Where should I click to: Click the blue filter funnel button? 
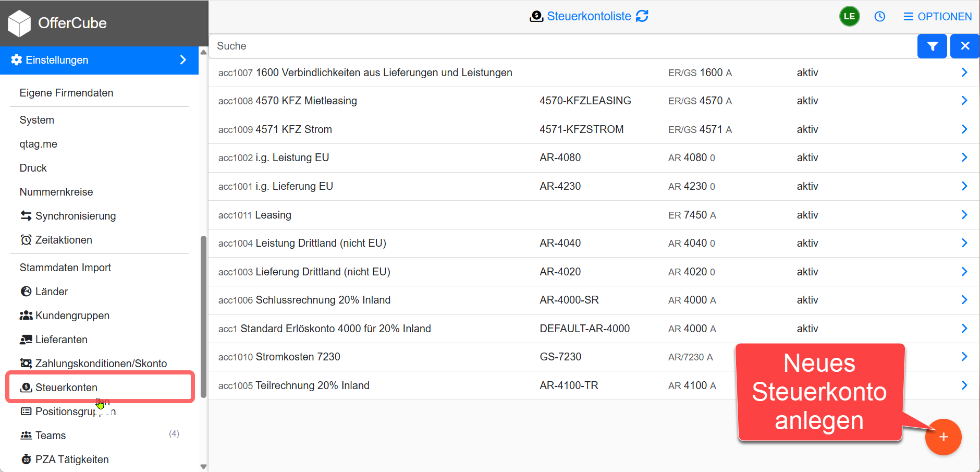coord(932,46)
